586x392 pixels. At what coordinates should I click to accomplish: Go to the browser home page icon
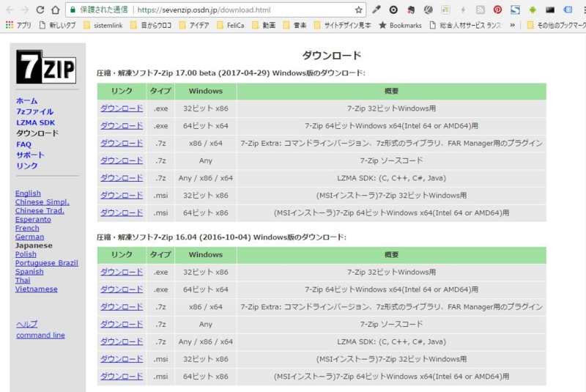[x=56, y=10]
